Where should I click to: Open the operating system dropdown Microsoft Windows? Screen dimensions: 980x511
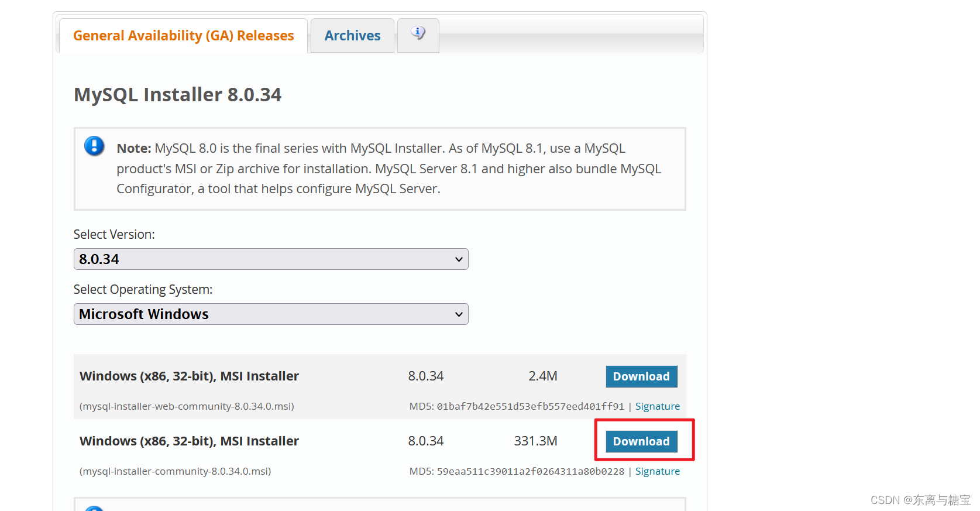pos(271,314)
